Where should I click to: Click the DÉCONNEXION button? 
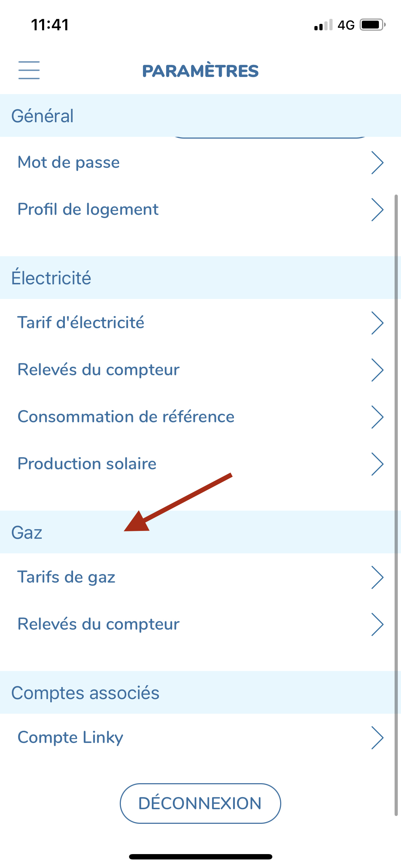click(x=200, y=803)
